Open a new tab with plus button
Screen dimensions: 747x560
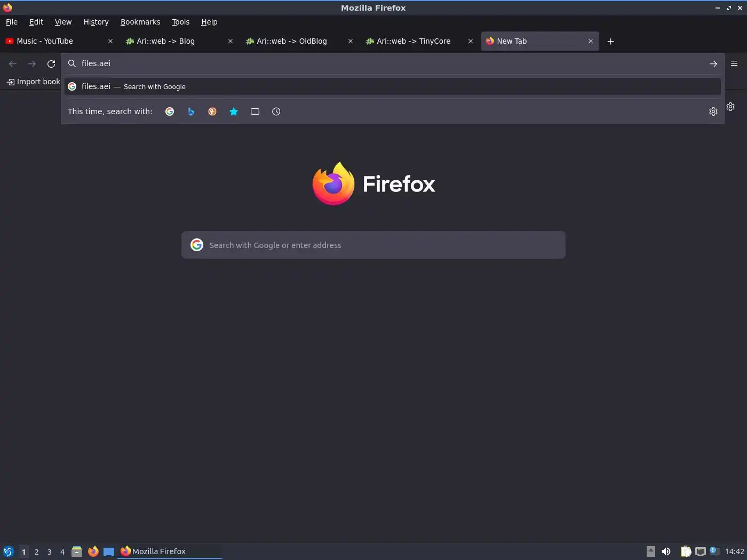[x=611, y=41]
